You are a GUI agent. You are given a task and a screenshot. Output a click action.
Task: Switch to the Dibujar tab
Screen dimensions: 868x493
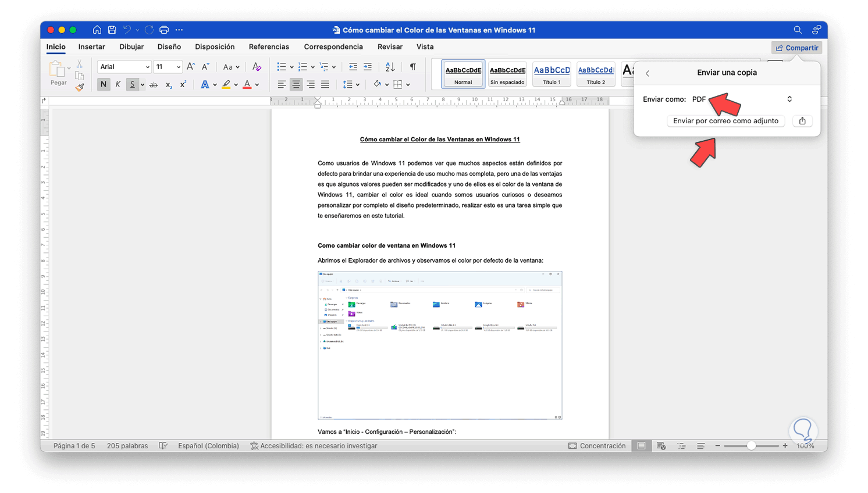pos(131,47)
